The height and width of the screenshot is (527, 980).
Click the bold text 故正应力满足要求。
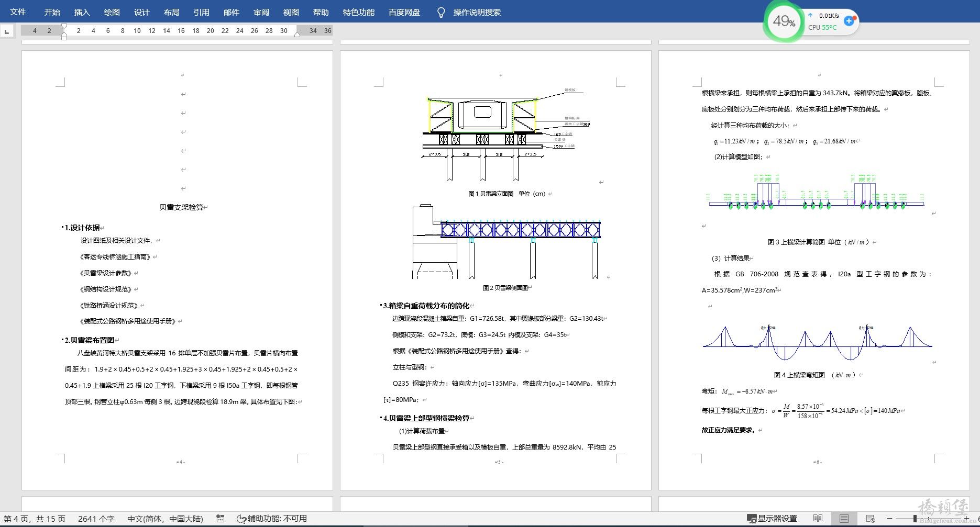coord(729,430)
